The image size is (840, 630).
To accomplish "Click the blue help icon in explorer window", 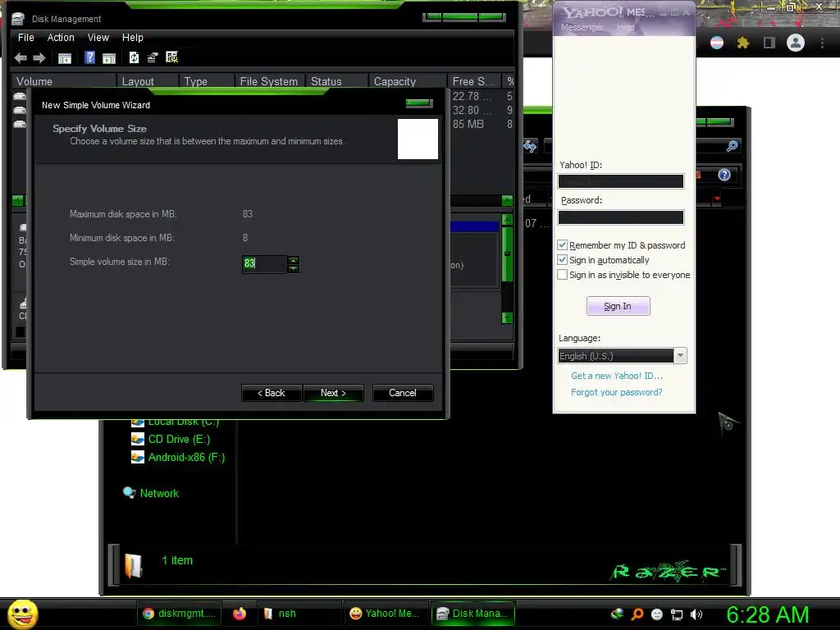I will click(724, 175).
